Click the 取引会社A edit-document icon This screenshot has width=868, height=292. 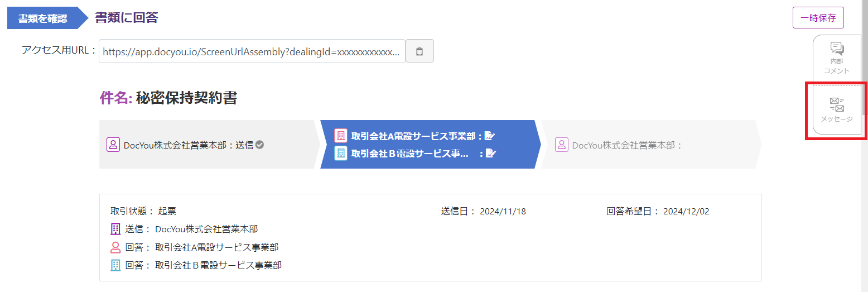pyautogui.click(x=490, y=136)
